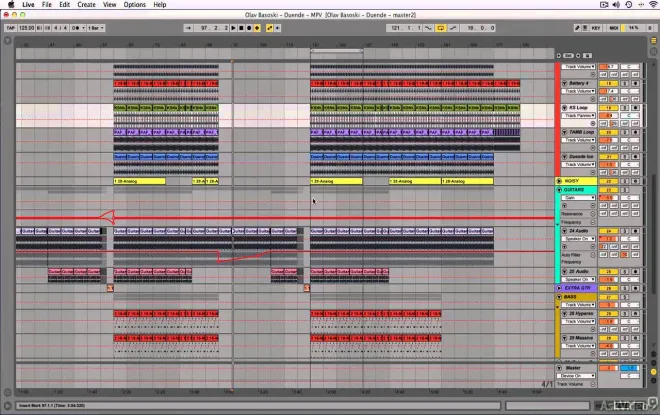The width and height of the screenshot is (660, 415).
Task: Toggle the yellow Loop switch
Action: point(440,28)
